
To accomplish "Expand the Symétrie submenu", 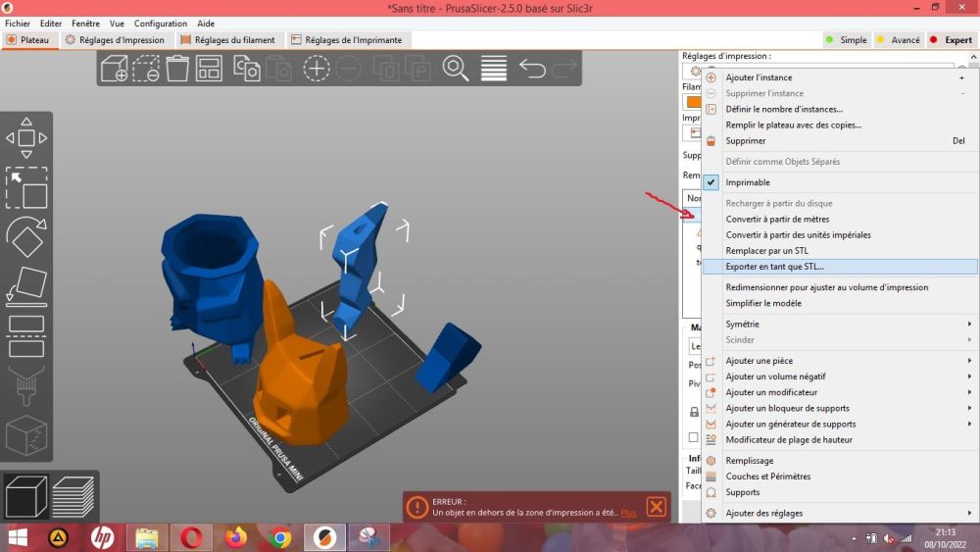I will click(840, 324).
